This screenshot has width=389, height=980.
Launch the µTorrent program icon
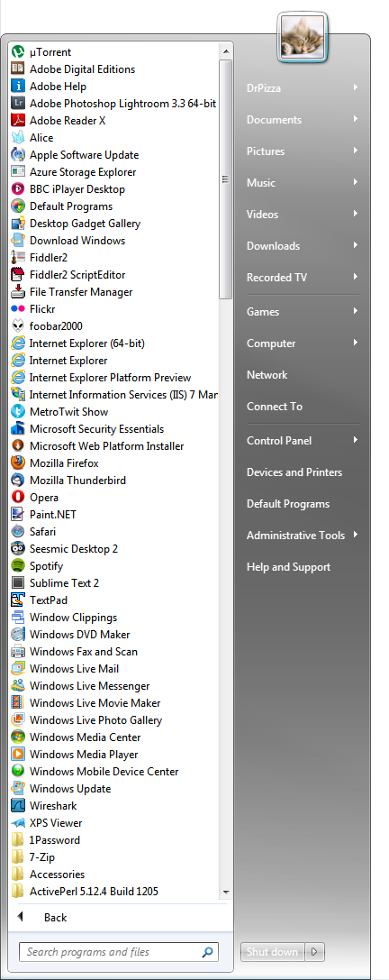point(18,52)
